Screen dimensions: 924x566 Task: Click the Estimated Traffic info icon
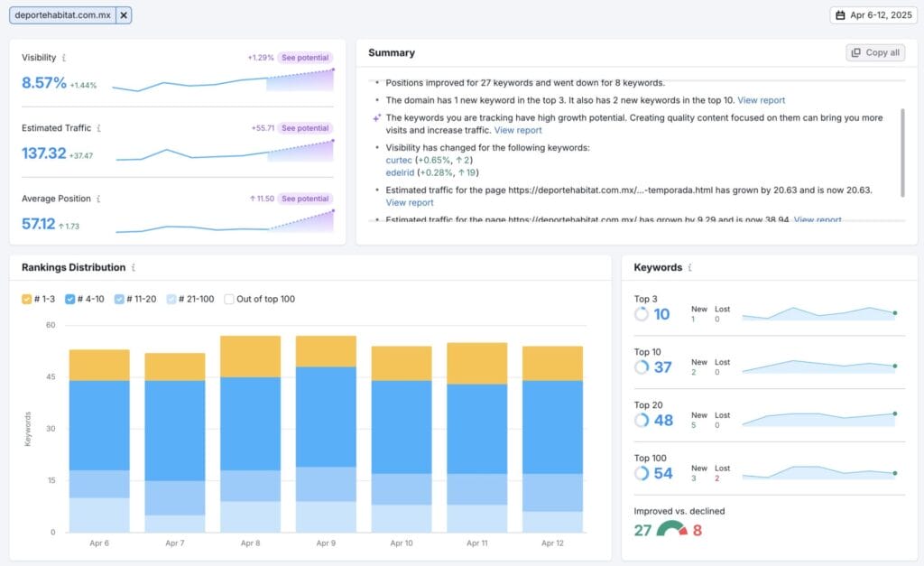coord(98,128)
